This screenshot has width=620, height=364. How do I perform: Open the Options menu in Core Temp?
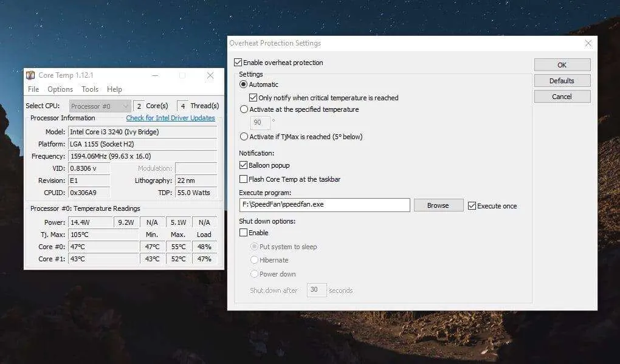[x=60, y=89]
